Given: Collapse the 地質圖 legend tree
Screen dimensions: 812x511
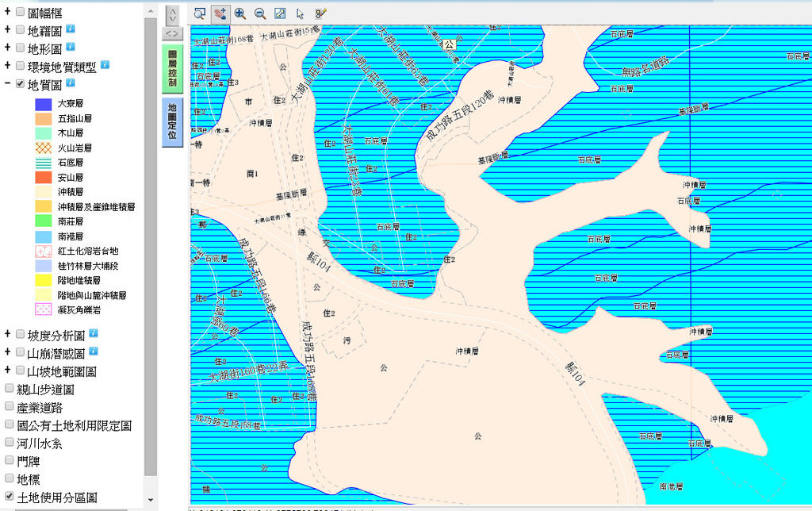Looking at the screenshot, I should [7, 83].
